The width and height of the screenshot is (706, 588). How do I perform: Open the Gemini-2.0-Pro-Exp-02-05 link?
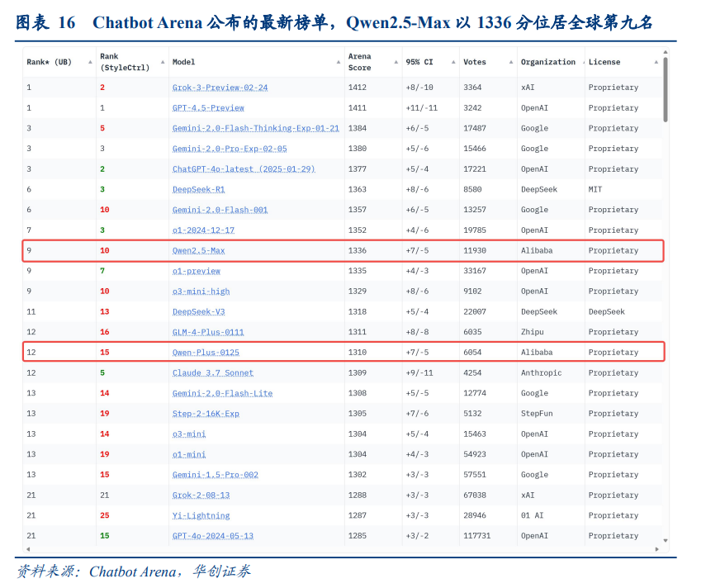(x=230, y=149)
